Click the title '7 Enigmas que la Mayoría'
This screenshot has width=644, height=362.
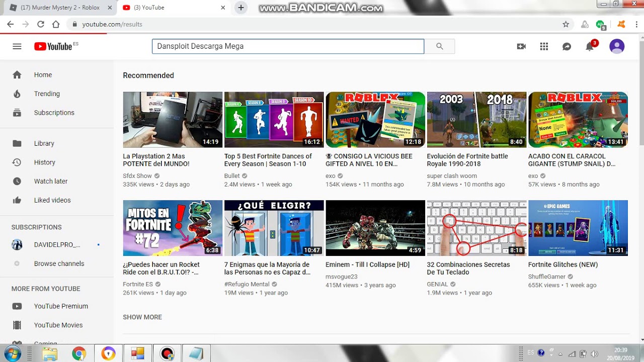[x=267, y=268]
